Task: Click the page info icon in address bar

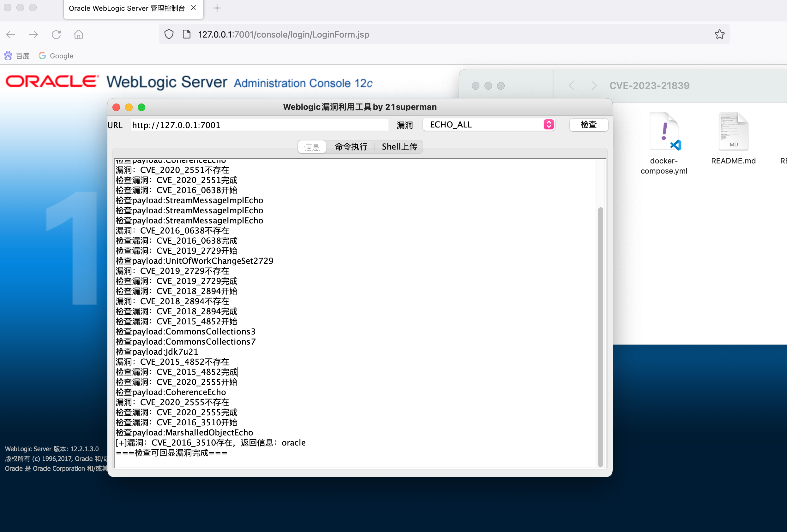Action: [187, 34]
